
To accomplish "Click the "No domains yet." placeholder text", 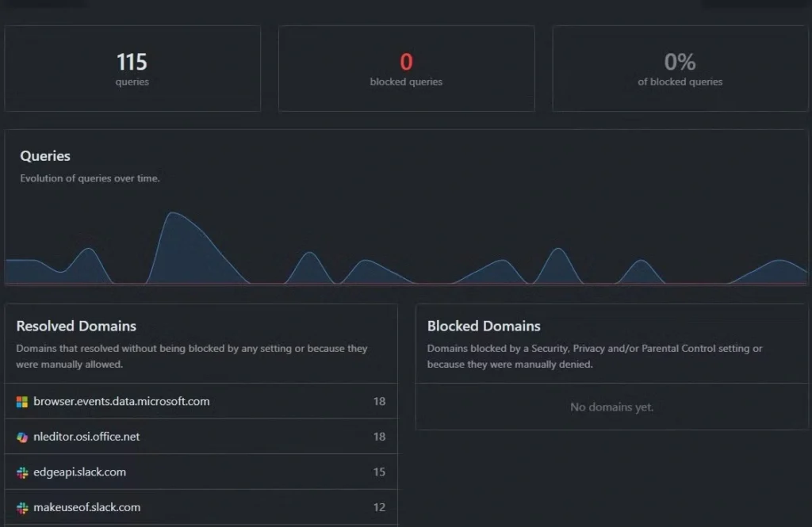I will click(x=611, y=407).
